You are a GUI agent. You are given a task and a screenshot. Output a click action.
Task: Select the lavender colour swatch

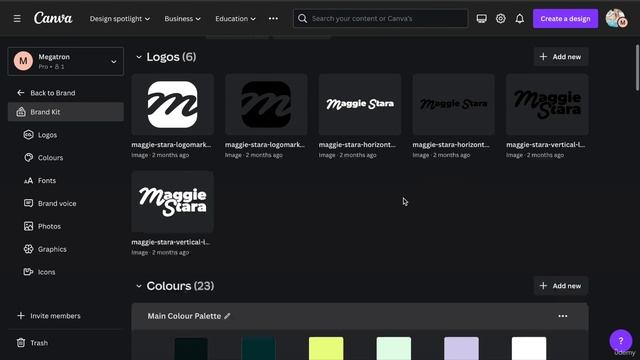pyautogui.click(x=461, y=349)
